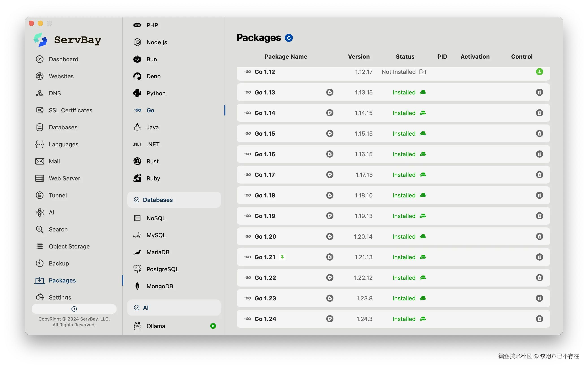
Task: Select Rust language packages
Action: [152, 161]
